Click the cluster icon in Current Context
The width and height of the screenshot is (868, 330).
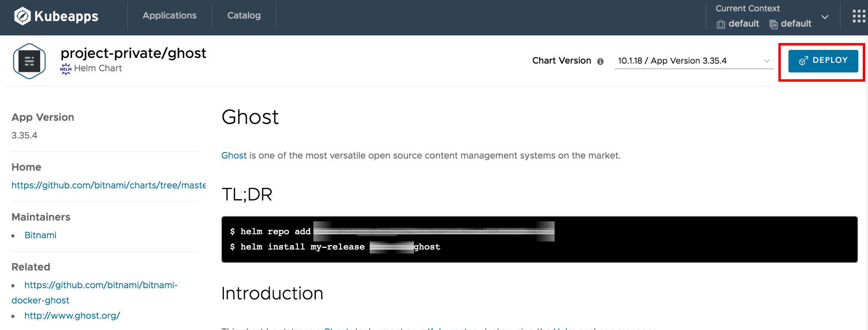[x=721, y=25]
